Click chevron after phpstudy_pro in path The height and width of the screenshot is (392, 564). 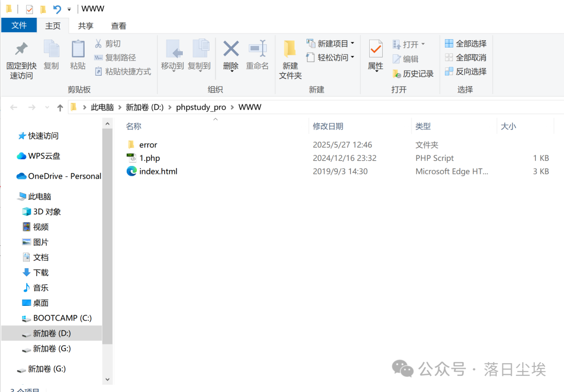[x=232, y=107]
